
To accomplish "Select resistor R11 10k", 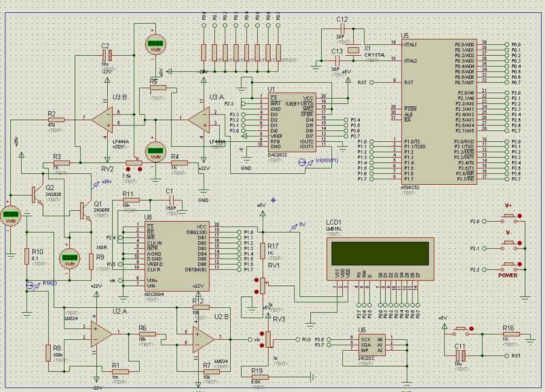I will click(x=131, y=201).
